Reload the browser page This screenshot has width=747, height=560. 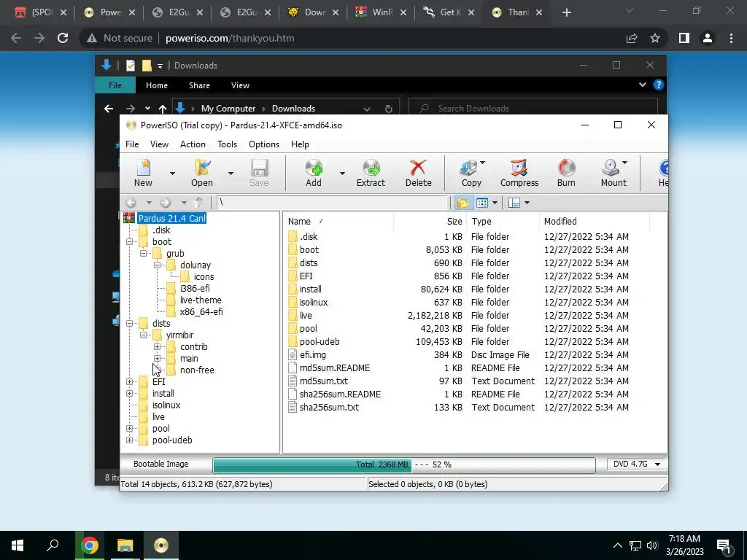(x=63, y=38)
